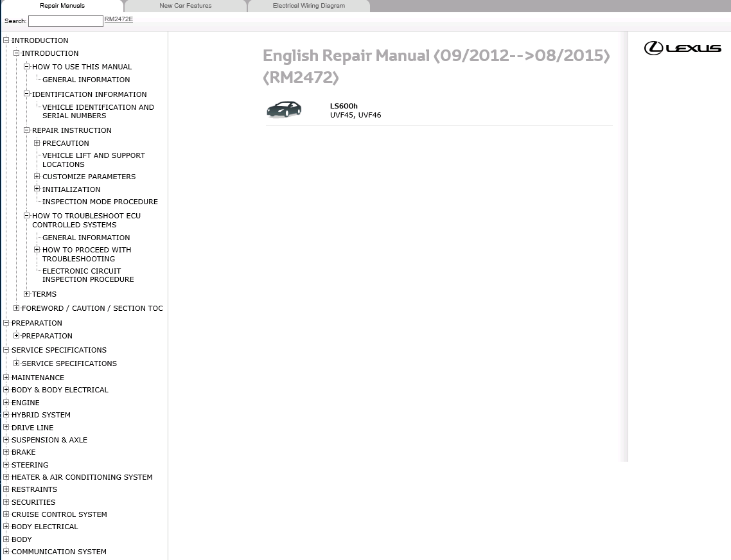
Task: Select the BRAKE label
Action: point(24,452)
